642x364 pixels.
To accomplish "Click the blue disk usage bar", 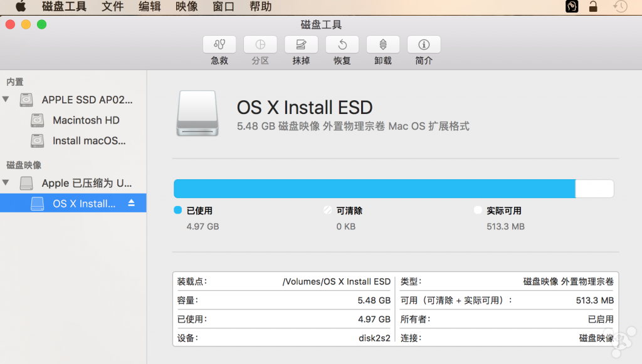I will coord(375,189).
